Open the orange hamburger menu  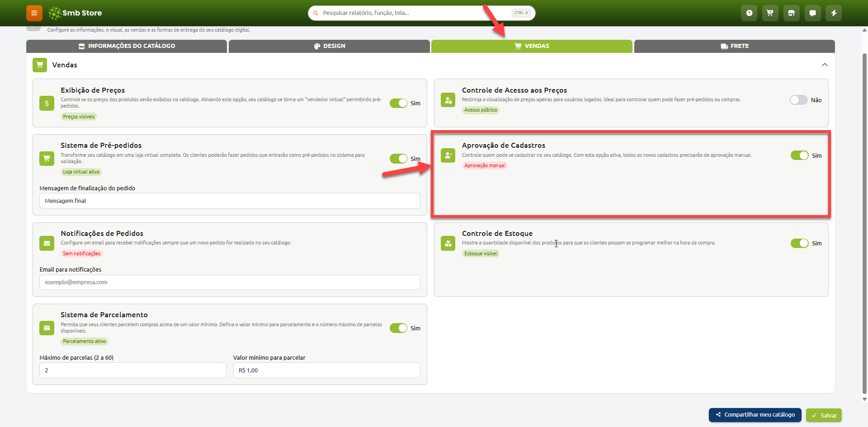(x=34, y=13)
